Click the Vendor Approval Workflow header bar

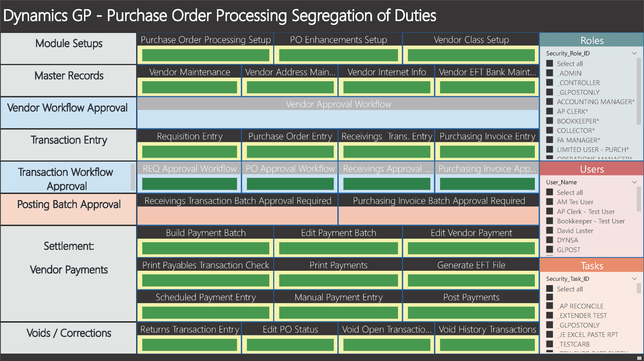point(338,104)
